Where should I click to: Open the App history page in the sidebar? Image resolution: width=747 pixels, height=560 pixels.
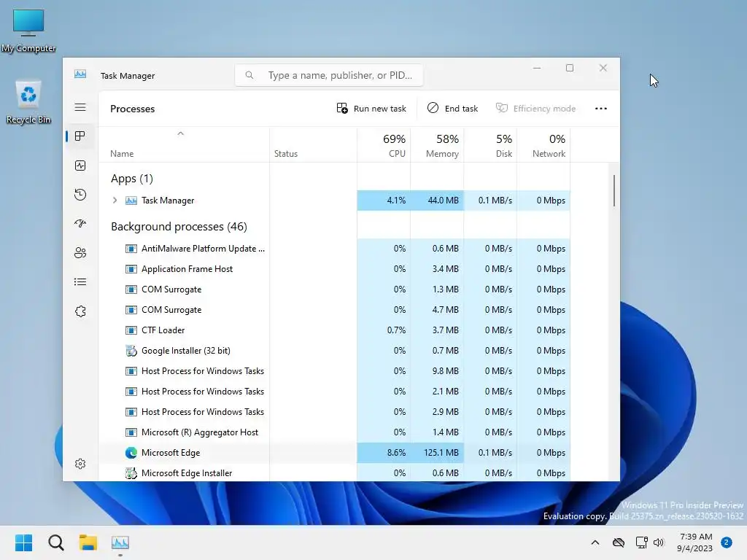[80, 194]
